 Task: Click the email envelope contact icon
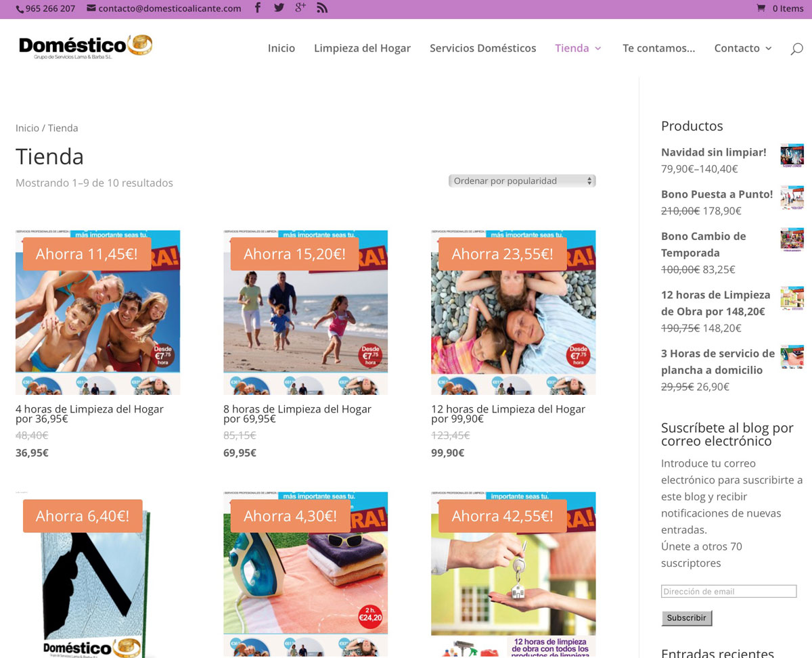91,9
